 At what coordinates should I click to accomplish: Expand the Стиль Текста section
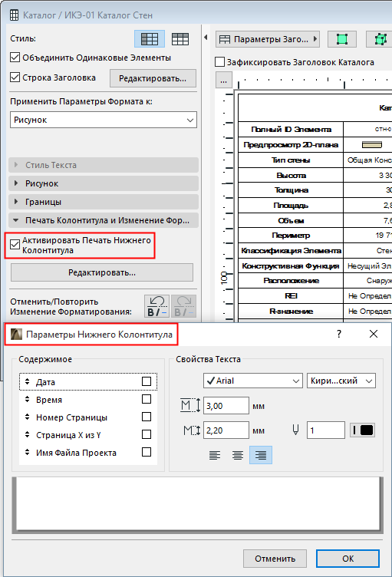click(x=104, y=165)
